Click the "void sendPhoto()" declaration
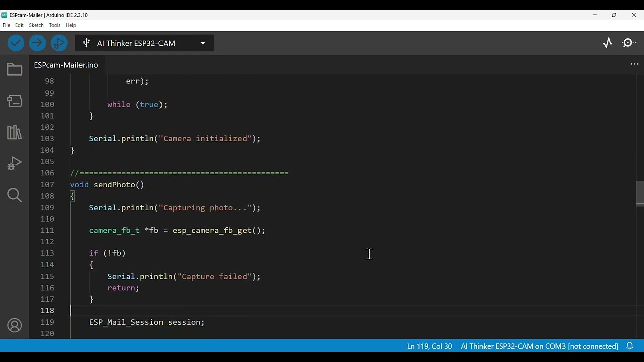 (107, 185)
